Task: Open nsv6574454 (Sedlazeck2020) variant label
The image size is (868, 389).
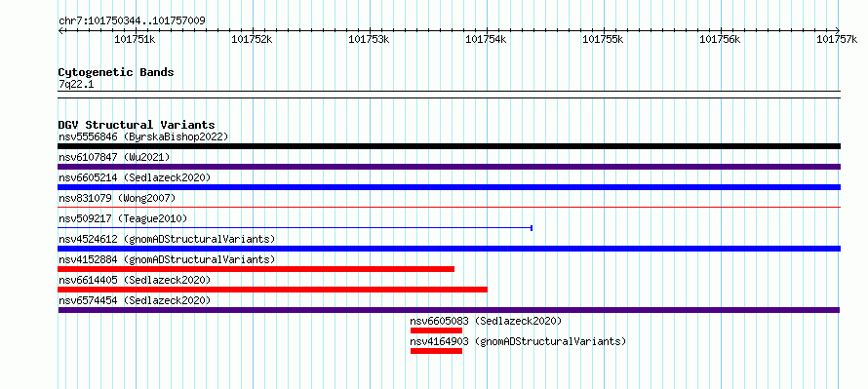Action: click(x=135, y=300)
